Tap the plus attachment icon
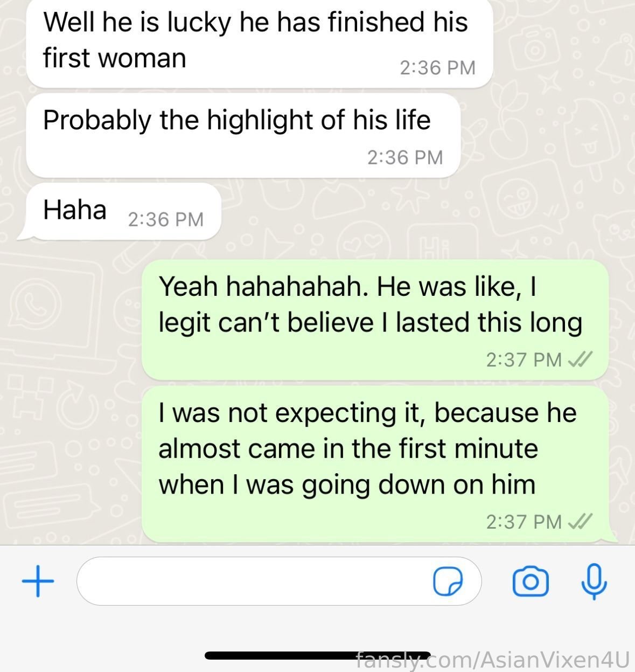 click(38, 581)
